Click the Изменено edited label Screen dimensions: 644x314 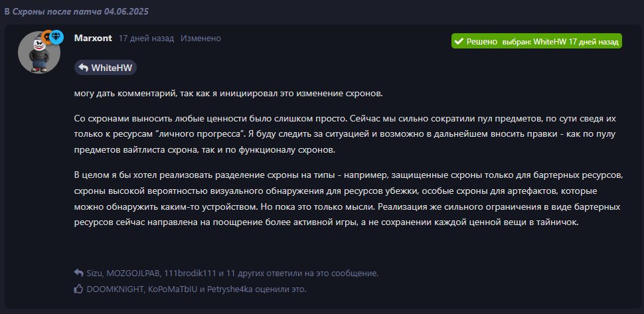point(201,39)
